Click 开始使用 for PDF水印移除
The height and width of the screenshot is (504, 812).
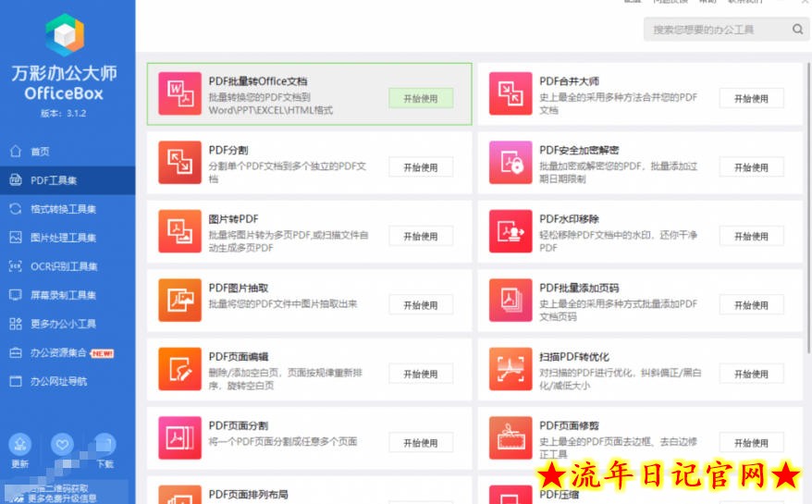751,236
